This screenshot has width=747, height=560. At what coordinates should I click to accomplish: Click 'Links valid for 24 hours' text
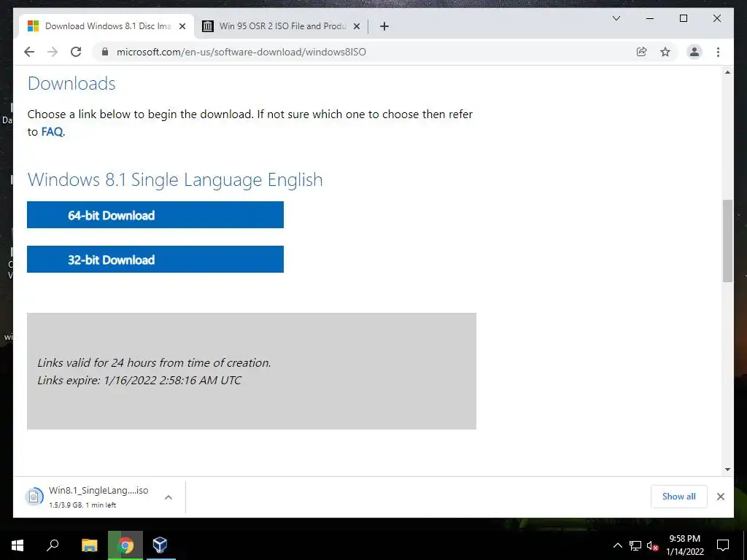[154, 363]
